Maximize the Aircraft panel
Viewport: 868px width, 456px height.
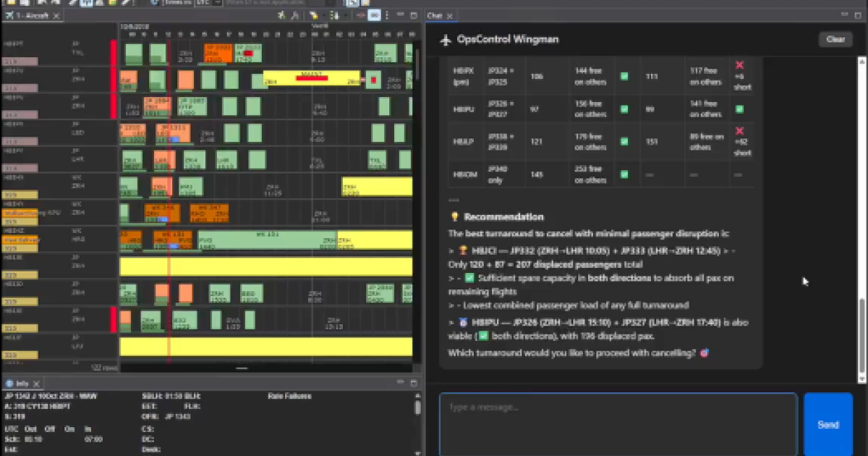coord(414,15)
